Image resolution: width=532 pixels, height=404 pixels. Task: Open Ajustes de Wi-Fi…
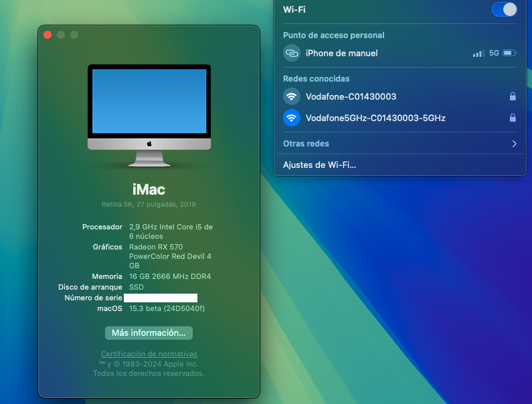(x=320, y=165)
